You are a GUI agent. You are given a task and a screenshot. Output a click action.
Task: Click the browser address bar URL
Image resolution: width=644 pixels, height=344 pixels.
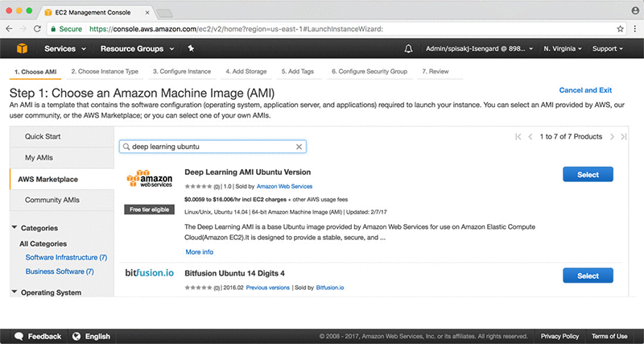(x=236, y=29)
